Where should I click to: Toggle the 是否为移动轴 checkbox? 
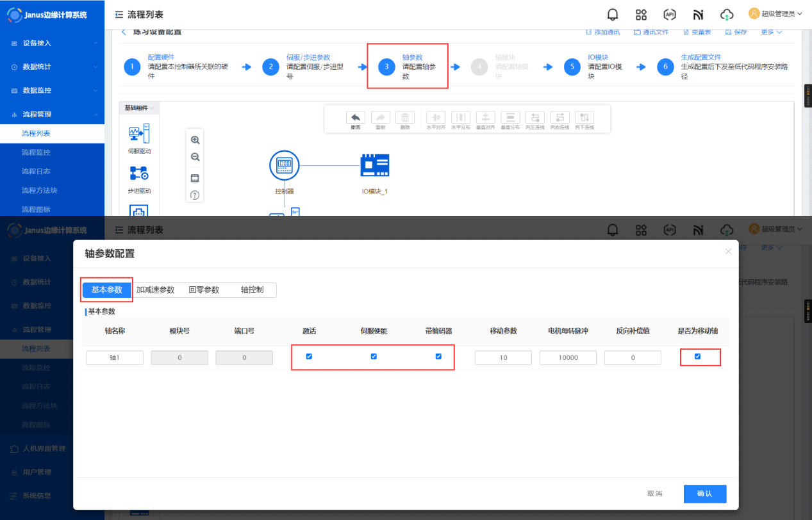click(x=698, y=357)
